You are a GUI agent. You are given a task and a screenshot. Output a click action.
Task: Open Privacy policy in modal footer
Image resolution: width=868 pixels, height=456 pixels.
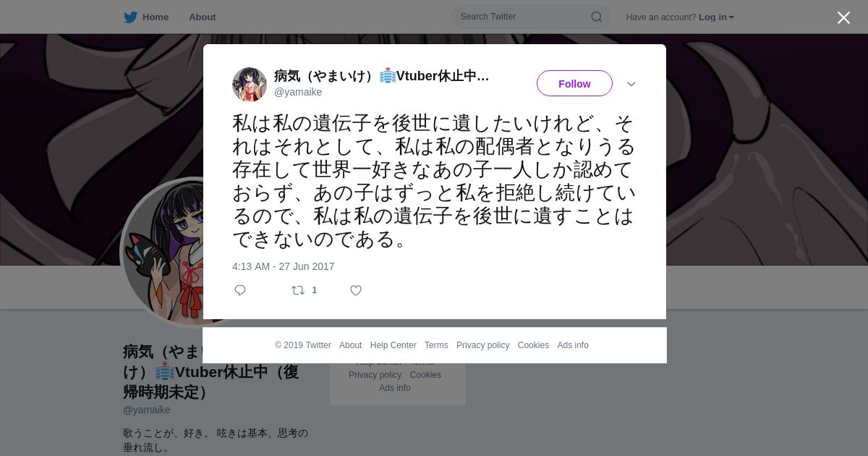click(x=482, y=345)
